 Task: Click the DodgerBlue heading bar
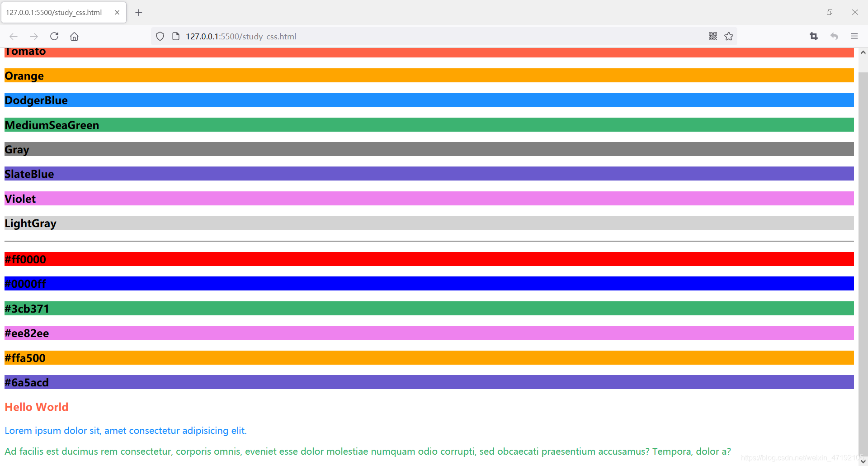[x=429, y=100]
